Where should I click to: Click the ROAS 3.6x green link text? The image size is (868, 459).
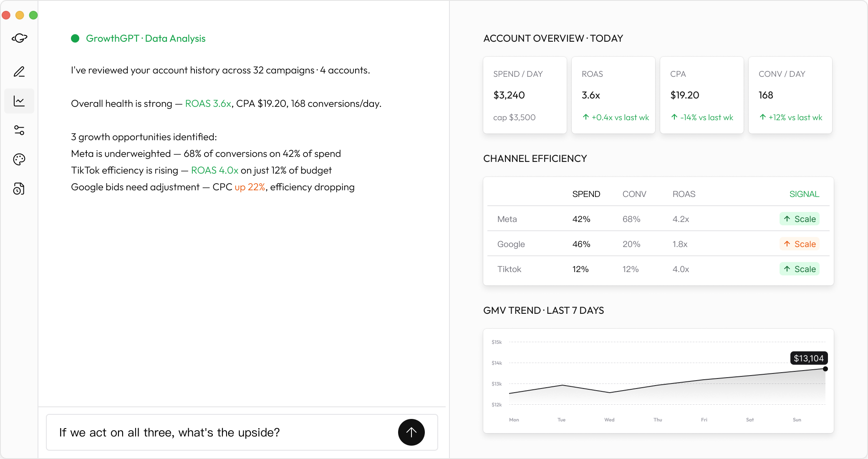click(x=208, y=103)
